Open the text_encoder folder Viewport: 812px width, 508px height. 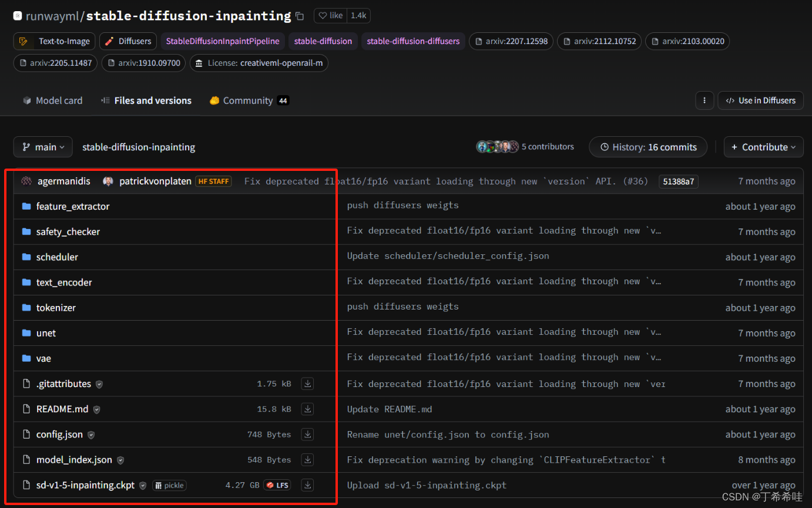click(x=64, y=282)
